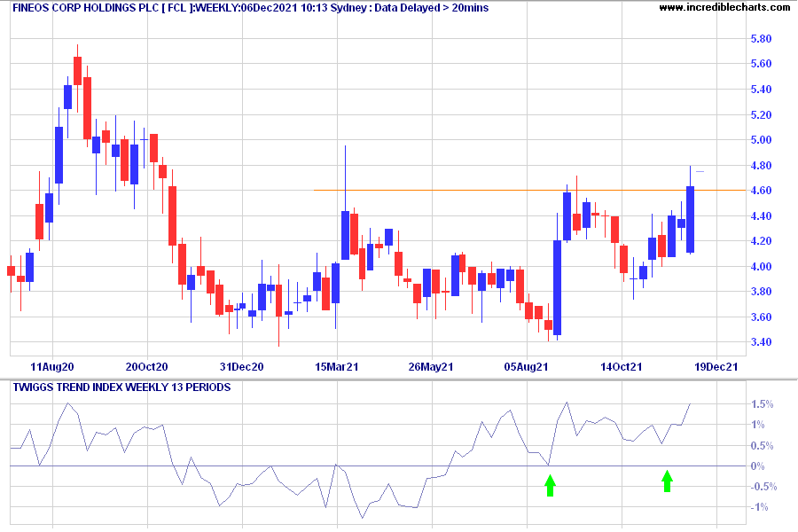Click the chart title FINEOS CORP HOLDINGS PLC
This screenshot has width=798, height=532.
tap(85, 8)
